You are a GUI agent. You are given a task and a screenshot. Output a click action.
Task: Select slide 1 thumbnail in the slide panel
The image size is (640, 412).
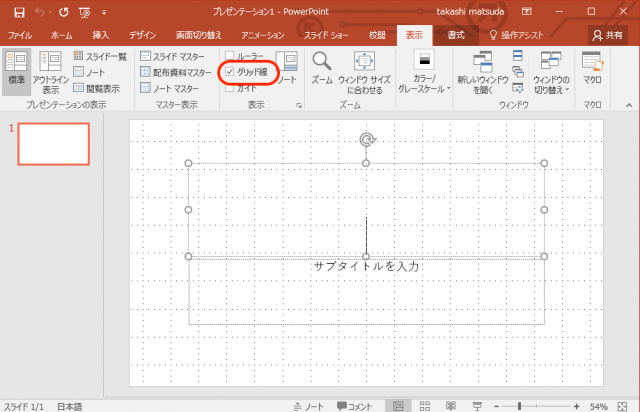[53, 144]
